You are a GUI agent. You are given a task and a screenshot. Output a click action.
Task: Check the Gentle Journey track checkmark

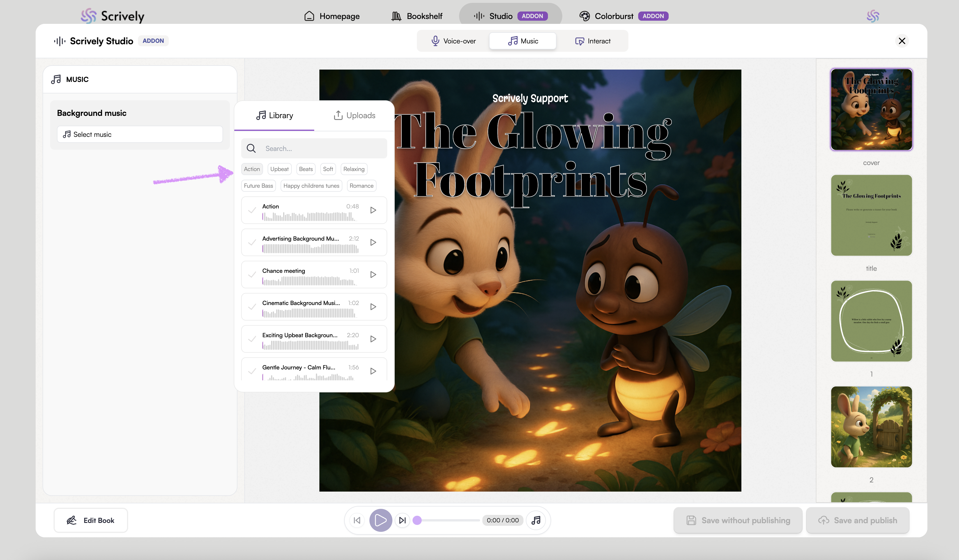tap(252, 371)
